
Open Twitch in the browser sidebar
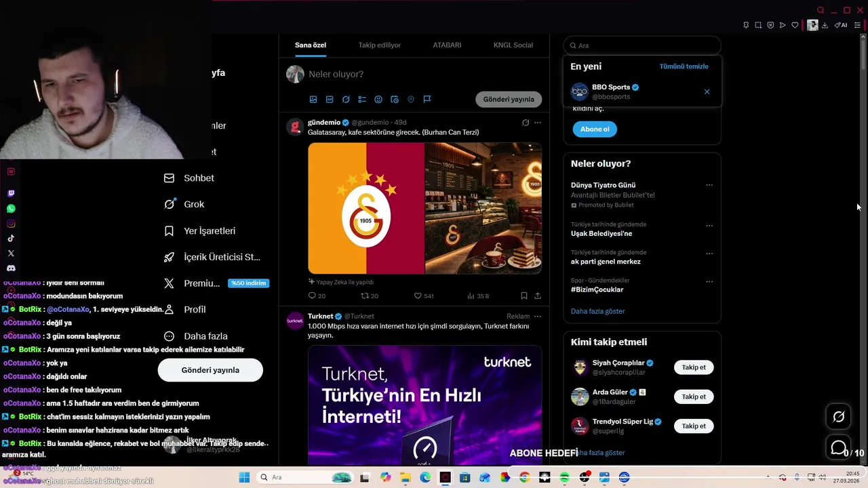click(11, 194)
